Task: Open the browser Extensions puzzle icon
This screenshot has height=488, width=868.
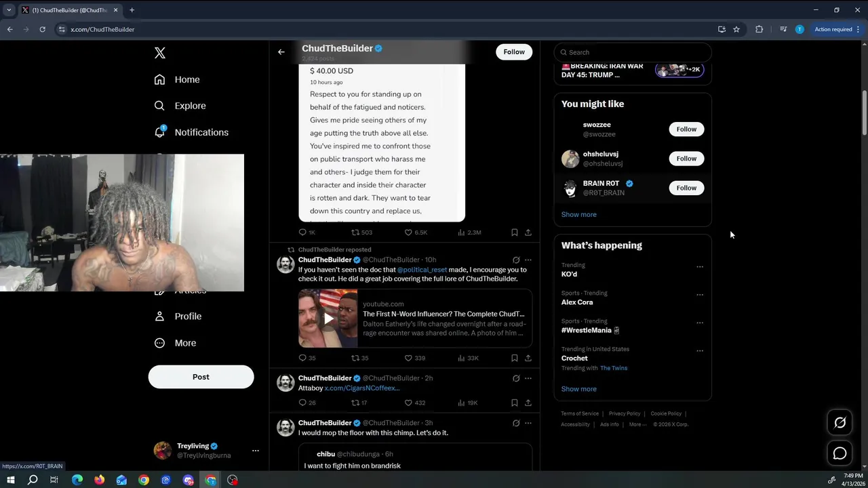Action: pos(759,29)
